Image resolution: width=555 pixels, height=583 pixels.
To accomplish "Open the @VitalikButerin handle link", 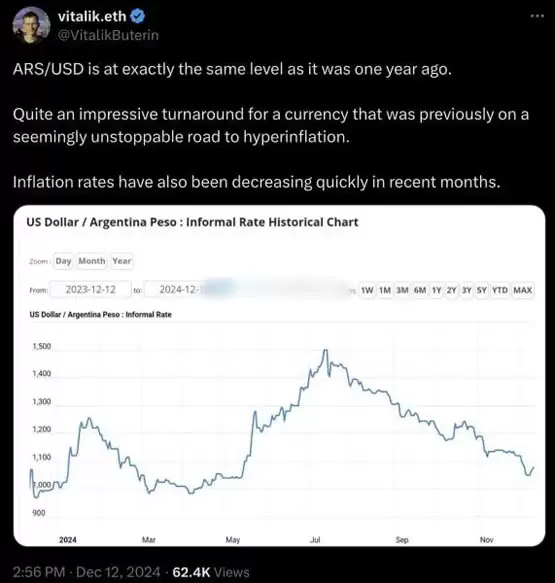I will tap(108, 35).
